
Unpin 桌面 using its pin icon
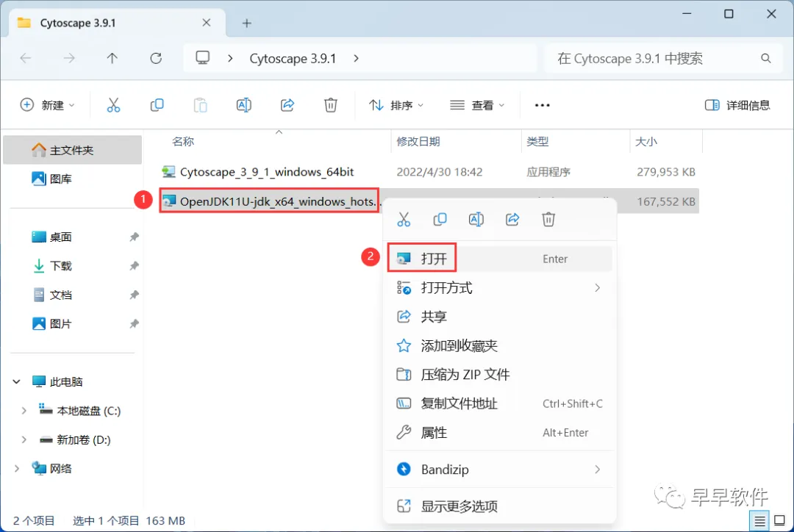(134, 237)
